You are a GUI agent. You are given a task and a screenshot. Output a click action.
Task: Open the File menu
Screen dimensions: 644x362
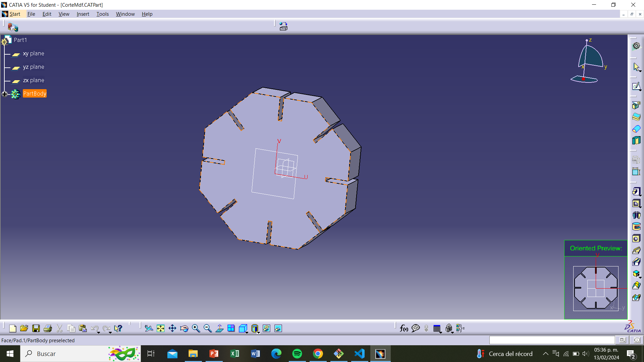tap(31, 14)
